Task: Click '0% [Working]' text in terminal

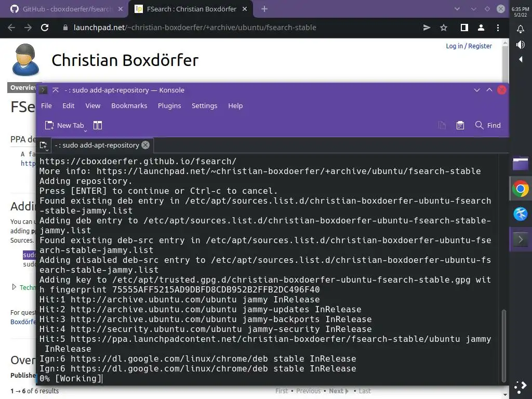Action: 71,378
